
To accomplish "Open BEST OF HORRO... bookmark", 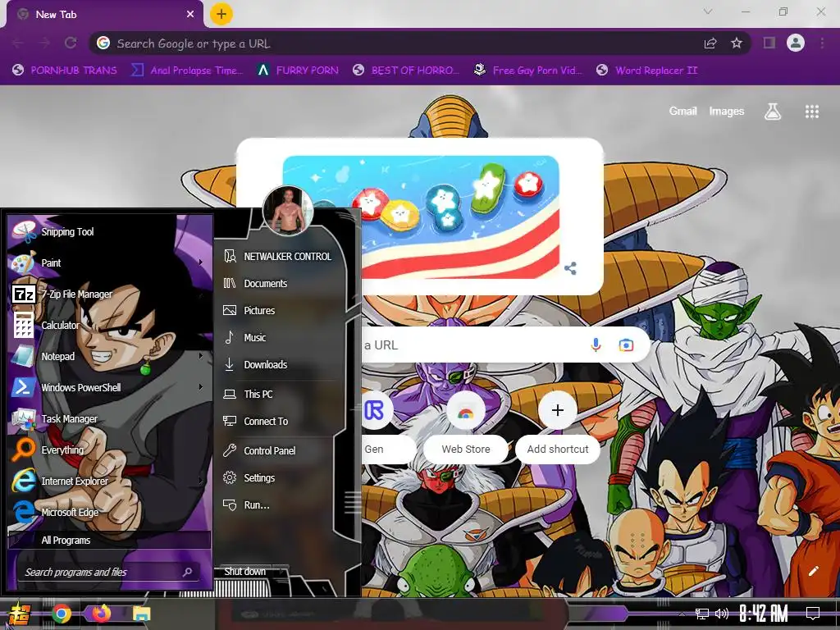I will tap(407, 71).
